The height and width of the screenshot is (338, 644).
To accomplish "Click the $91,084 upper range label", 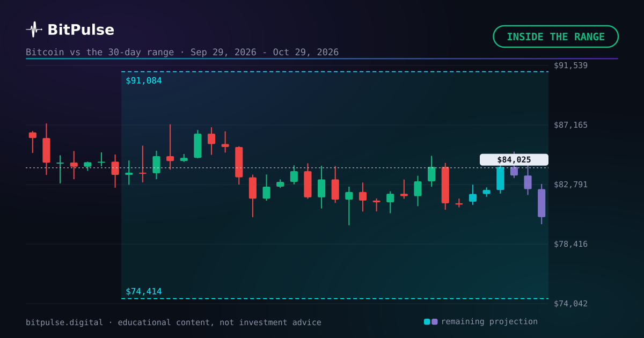I will (143, 80).
